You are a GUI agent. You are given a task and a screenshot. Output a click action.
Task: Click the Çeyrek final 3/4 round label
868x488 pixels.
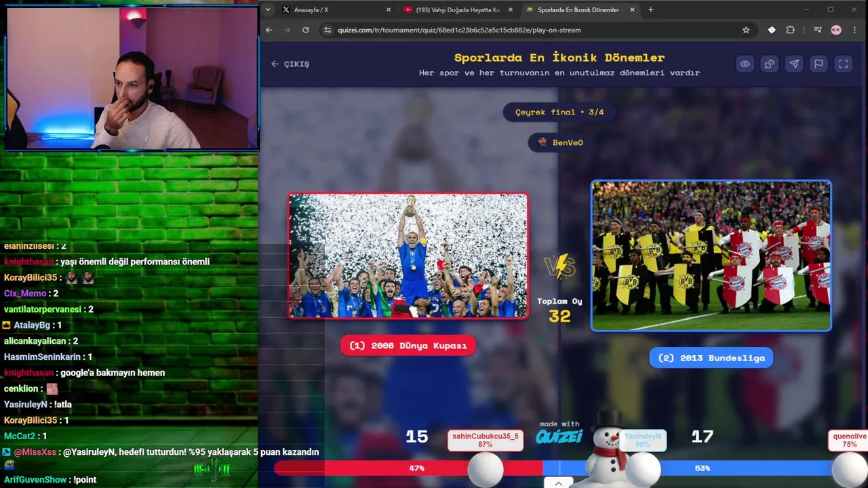coord(559,112)
